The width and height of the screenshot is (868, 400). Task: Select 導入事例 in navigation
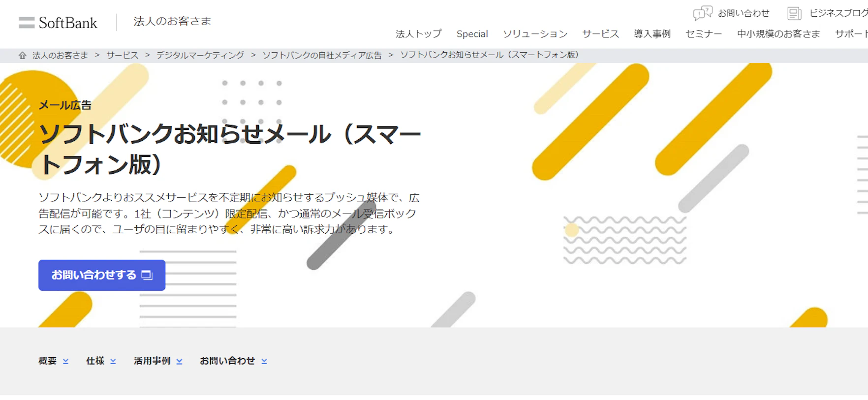[652, 34]
